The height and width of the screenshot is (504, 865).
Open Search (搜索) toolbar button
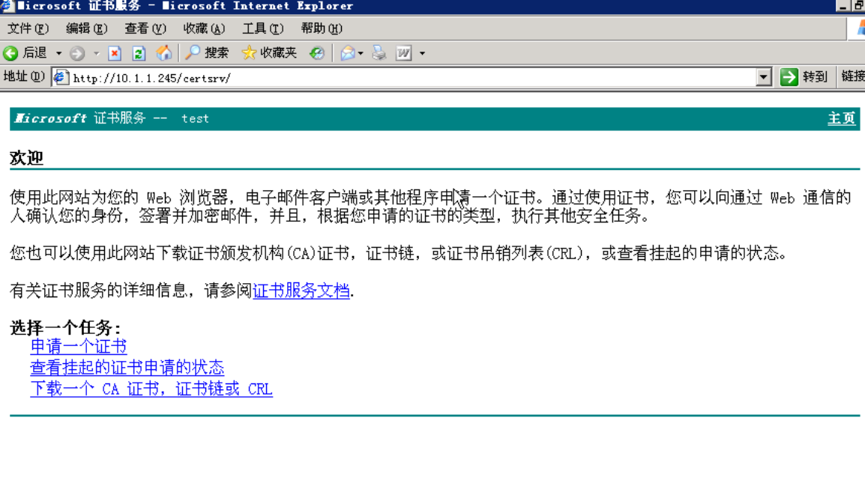pos(207,53)
